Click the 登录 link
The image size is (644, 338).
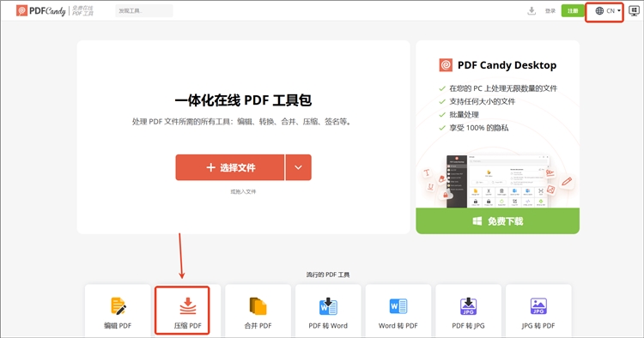click(550, 10)
